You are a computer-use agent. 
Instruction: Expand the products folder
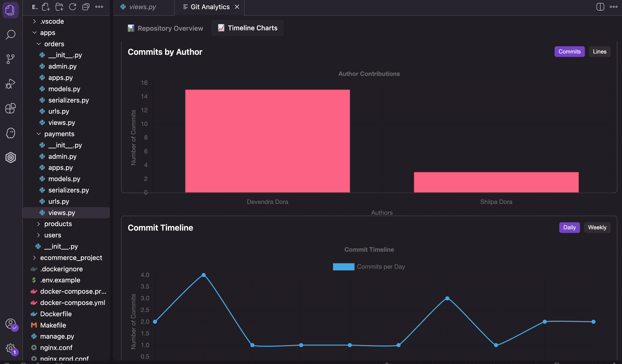[58, 224]
